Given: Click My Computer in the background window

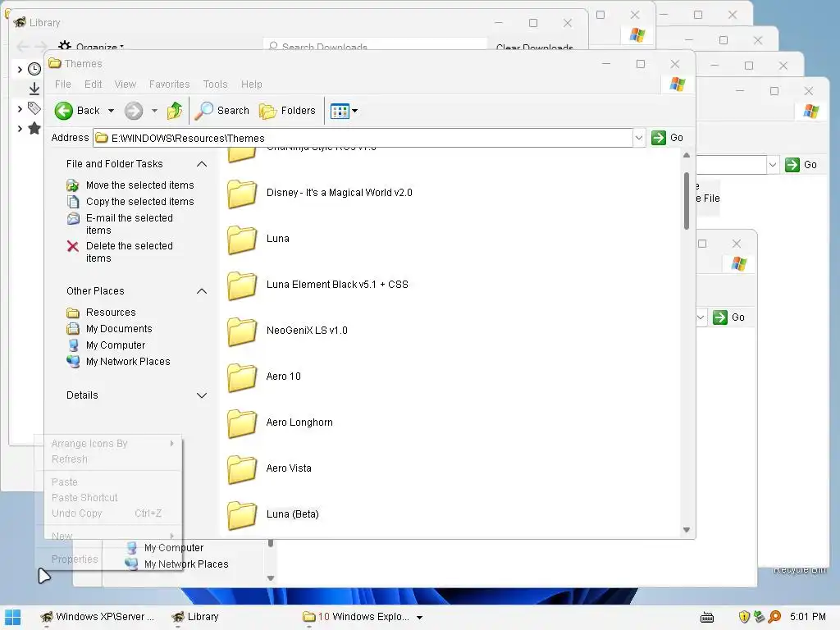Looking at the screenshot, I should (166, 548).
